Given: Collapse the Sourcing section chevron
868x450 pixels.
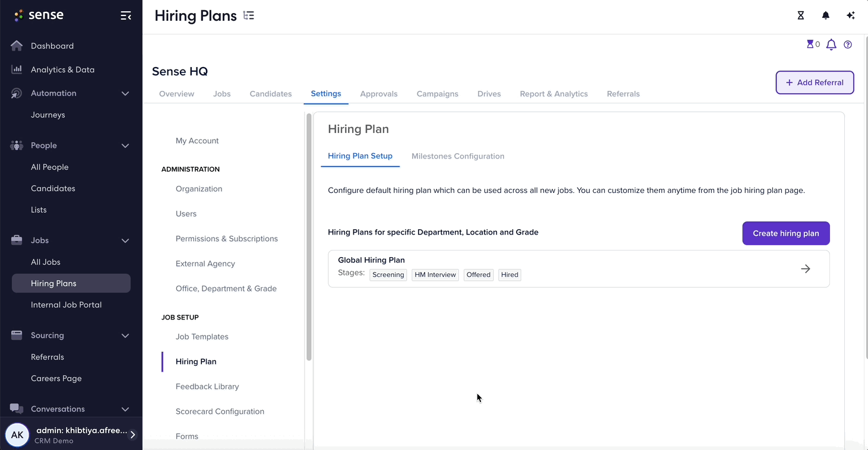Looking at the screenshot, I should 125,335.
